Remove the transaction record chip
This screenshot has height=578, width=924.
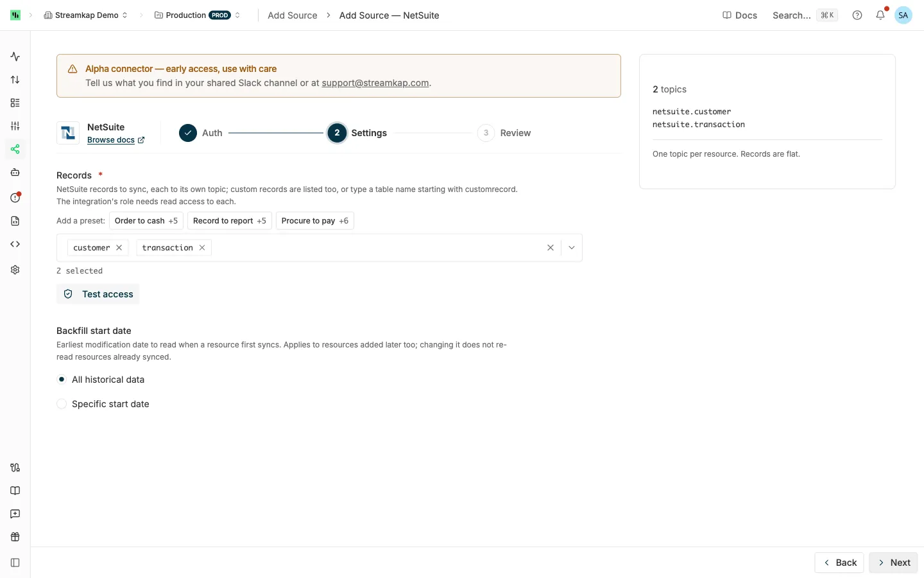(202, 248)
